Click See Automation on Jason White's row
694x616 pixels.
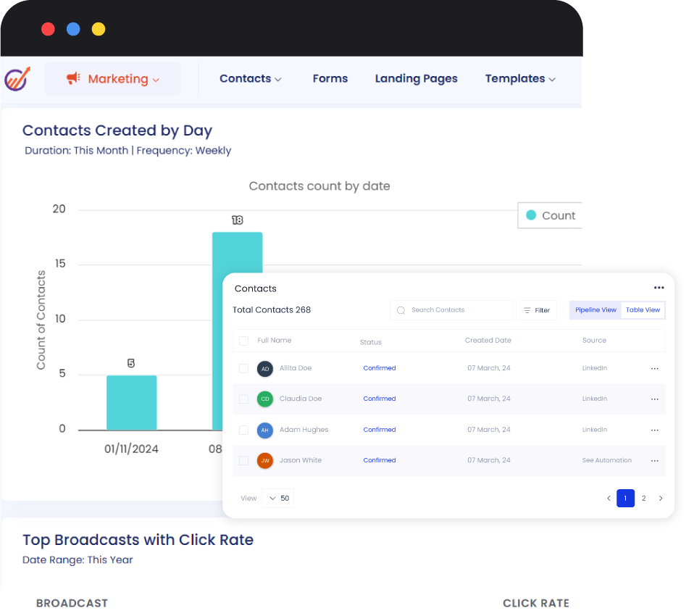tap(606, 461)
